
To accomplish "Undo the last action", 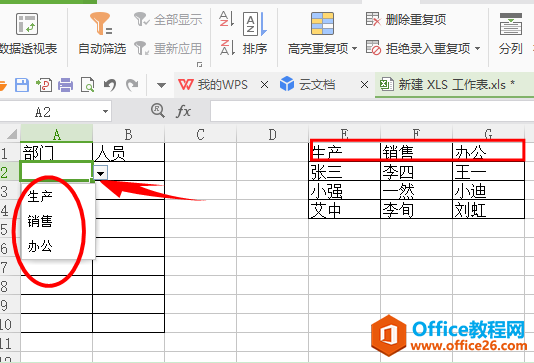I will [110, 85].
